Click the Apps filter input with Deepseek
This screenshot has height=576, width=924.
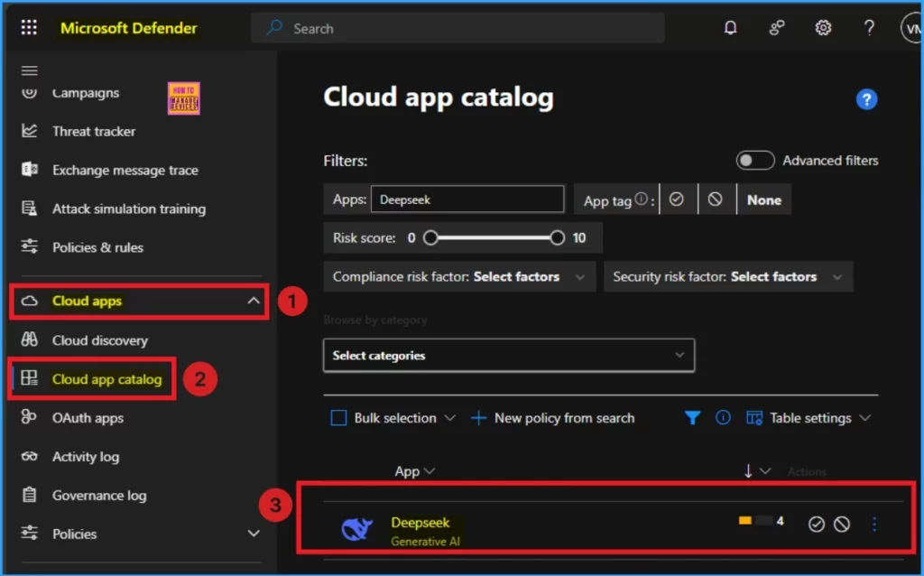(x=467, y=200)
